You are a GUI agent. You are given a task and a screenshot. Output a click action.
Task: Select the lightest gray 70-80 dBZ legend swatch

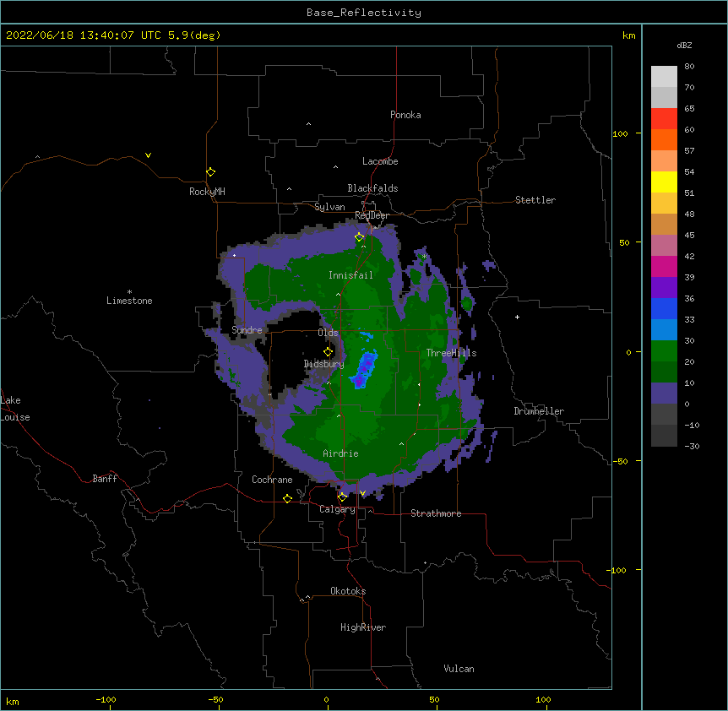664,77
